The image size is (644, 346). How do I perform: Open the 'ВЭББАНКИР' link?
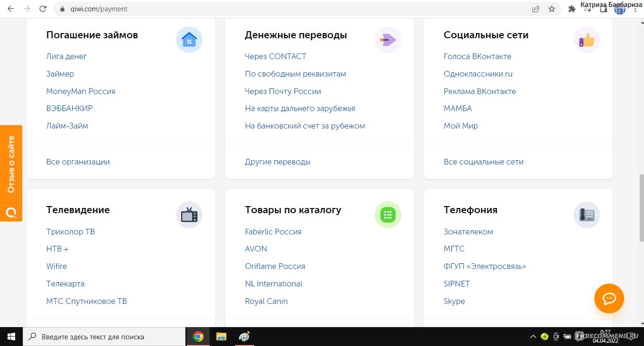click(70, 108)
